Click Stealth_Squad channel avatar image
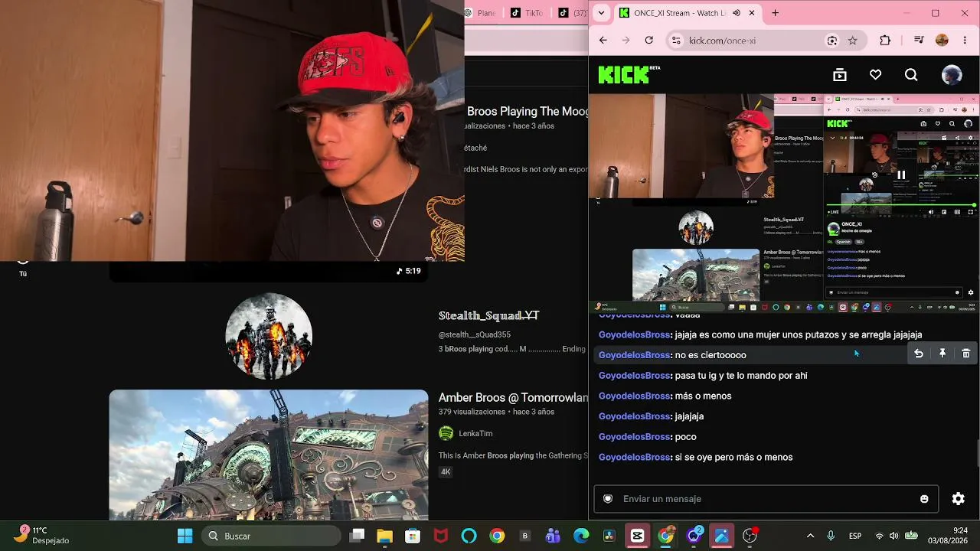 click(x=269, y=336)
